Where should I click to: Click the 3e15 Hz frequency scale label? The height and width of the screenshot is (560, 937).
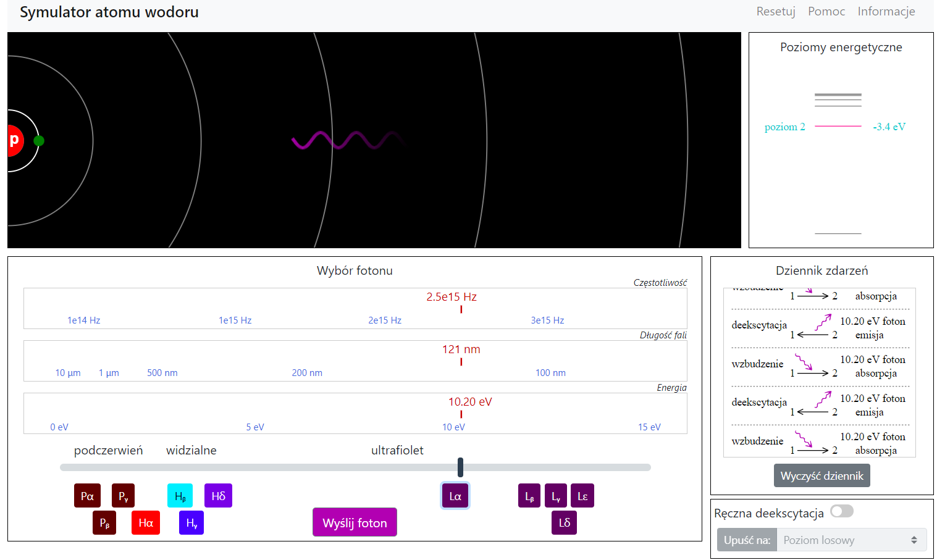(547, 320)
